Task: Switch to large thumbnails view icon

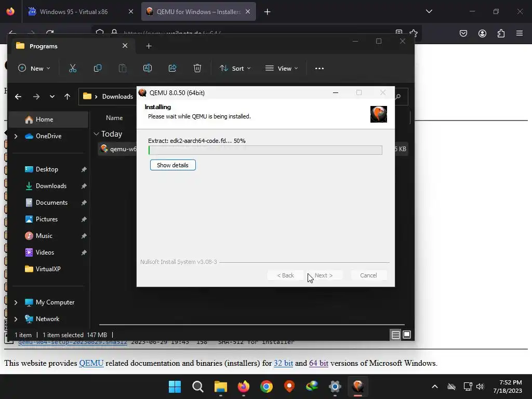Action: click(x=406, y=335)
